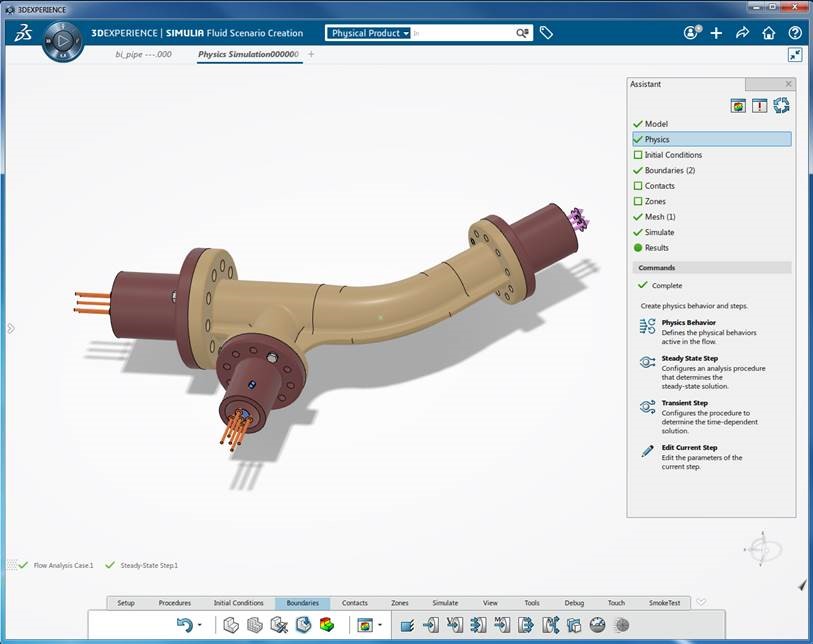Click the refresh icon in the Assistant panel

(782, 105)
